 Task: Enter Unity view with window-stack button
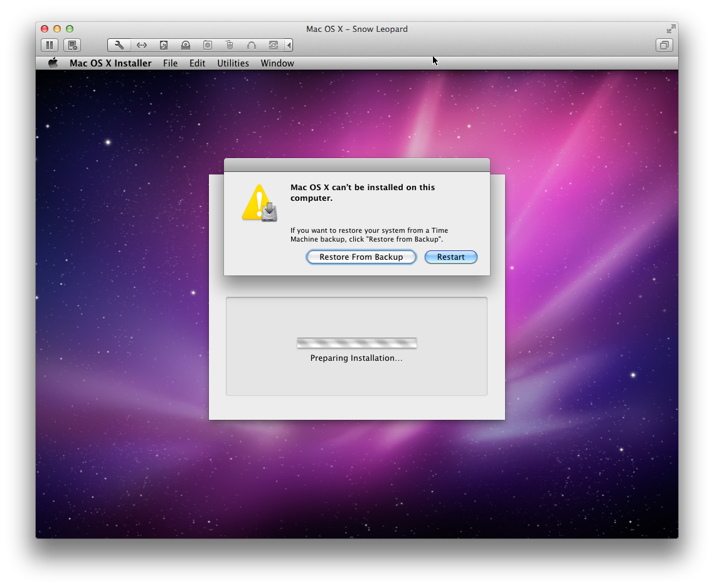click(x=664, y=45)
